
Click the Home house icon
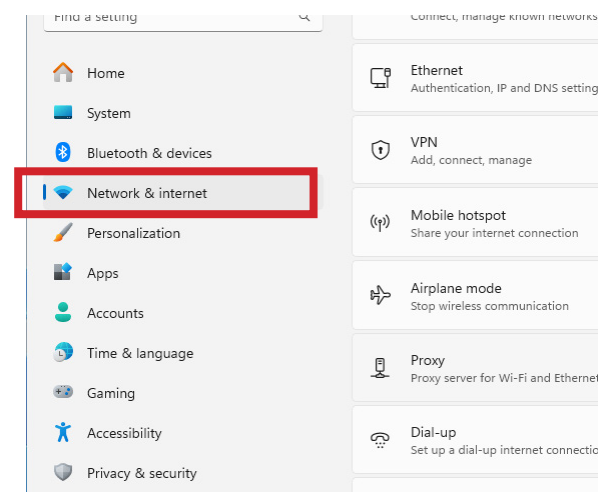point(63,73)
